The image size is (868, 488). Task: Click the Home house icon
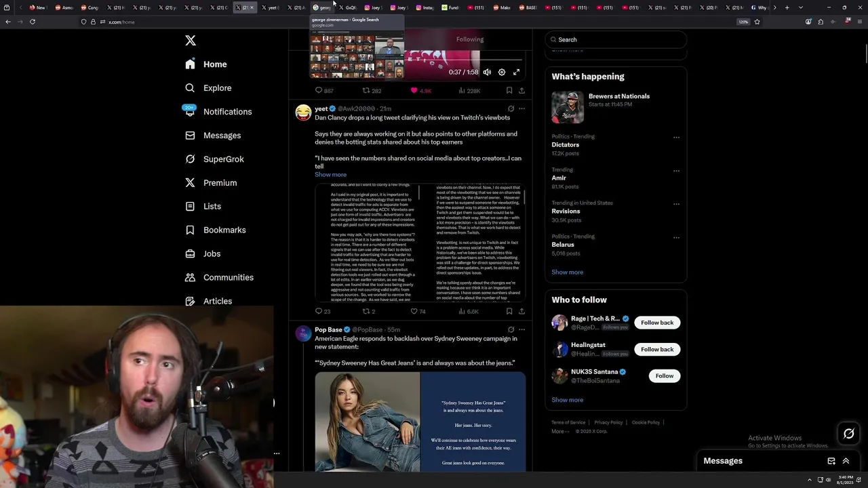(x=190, y=64)
